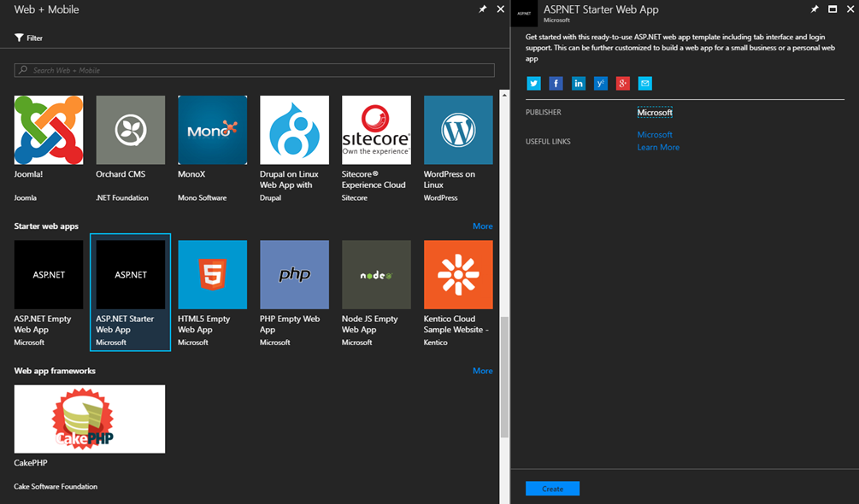Pin the ASP.NET Starter Web App blade

click(x=815, y=9)
